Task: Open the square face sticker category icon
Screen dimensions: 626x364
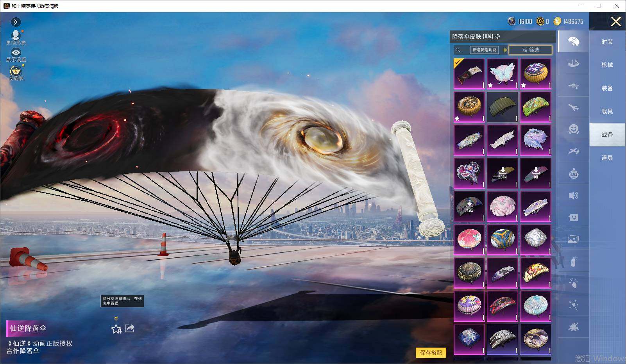Action: tap(573, 217)
